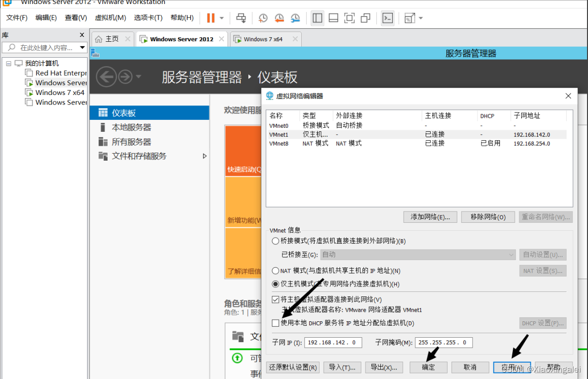
Task: Switch to Unity mode icon
Action: pos(365,18)
